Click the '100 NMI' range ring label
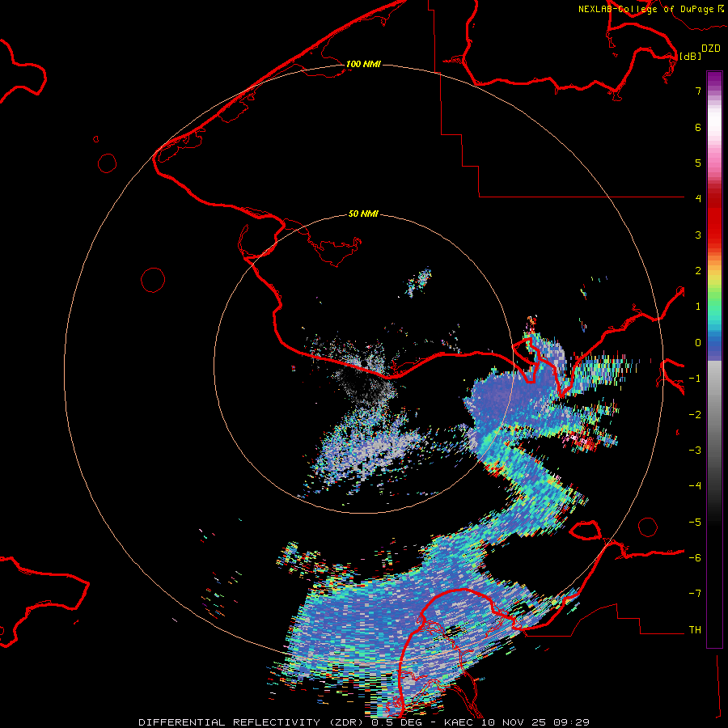Viewport: 728px width, 728px height. pos(363,64)
